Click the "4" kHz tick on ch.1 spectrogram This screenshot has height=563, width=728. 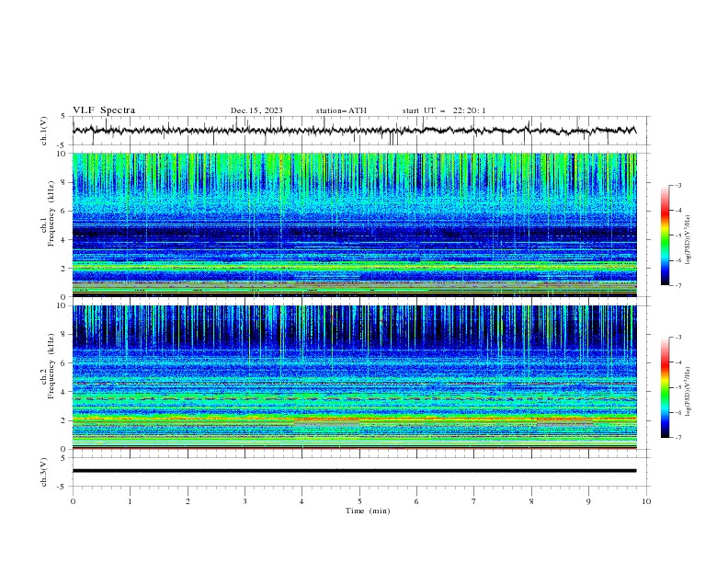(64, 240)
